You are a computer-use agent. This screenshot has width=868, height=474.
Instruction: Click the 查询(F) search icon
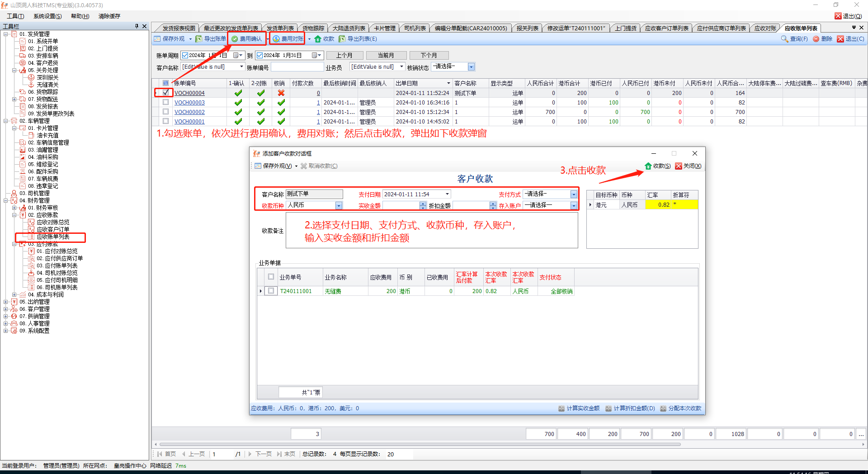pyautogui.click(x=784, y=39)
